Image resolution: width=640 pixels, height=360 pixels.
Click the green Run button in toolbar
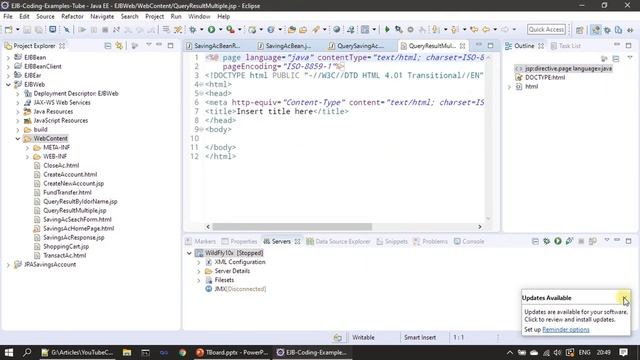tap(211, 29)
